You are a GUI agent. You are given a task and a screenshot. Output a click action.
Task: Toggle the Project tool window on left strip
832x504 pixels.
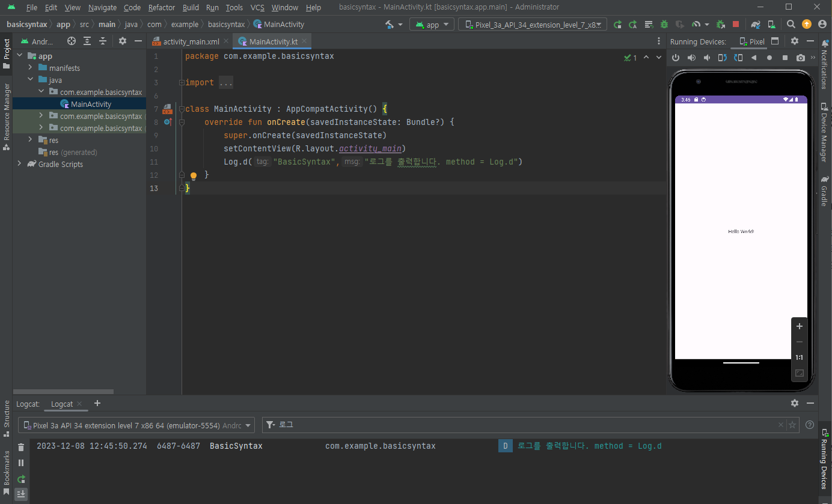tap(6, 54)
